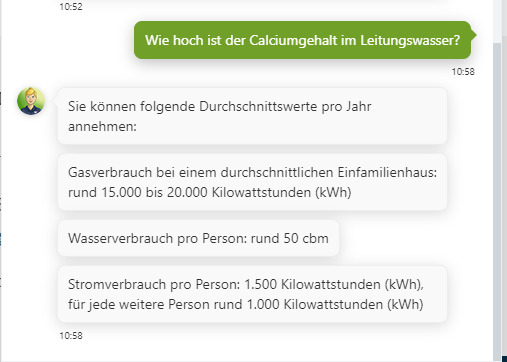Image resolution: width=507 pixels, height=362 pixels.
Task: Select the Gasverbrauch Einfamilienhaus message bubble
Action: tap(252, 182)
